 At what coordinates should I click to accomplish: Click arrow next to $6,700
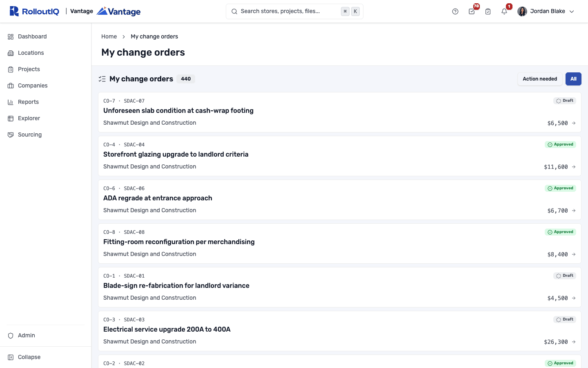(x=574, y=211)
